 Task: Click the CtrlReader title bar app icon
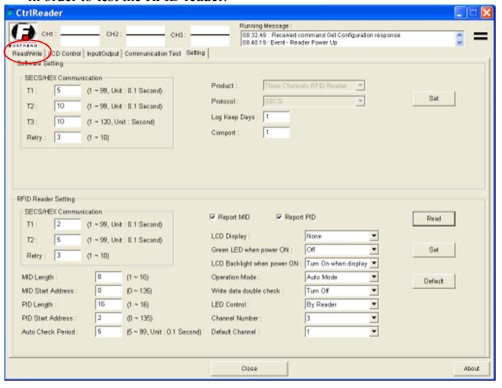[x=10, y=13]
